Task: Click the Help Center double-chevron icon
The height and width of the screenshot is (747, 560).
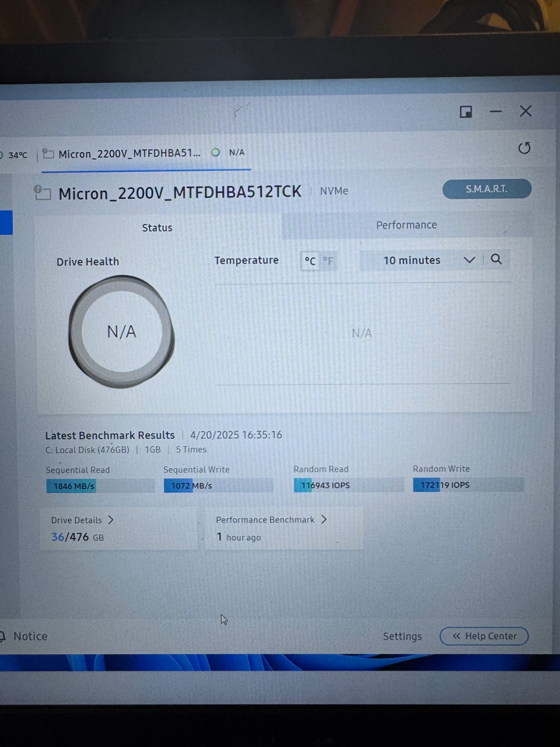Action: tap(457, 636)
